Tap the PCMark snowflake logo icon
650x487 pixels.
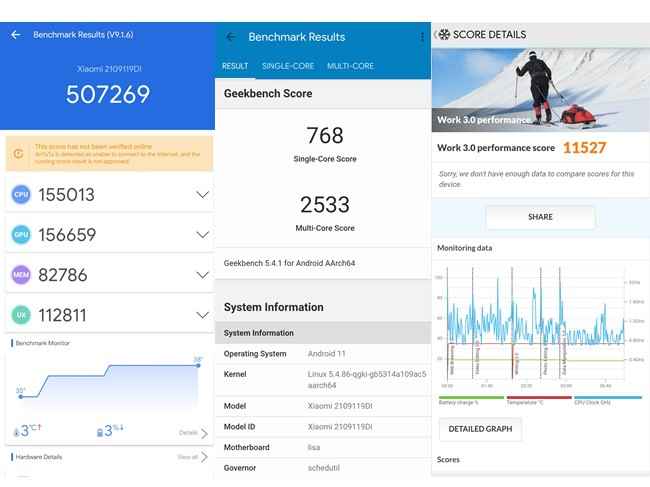click(x=444, y=34)
